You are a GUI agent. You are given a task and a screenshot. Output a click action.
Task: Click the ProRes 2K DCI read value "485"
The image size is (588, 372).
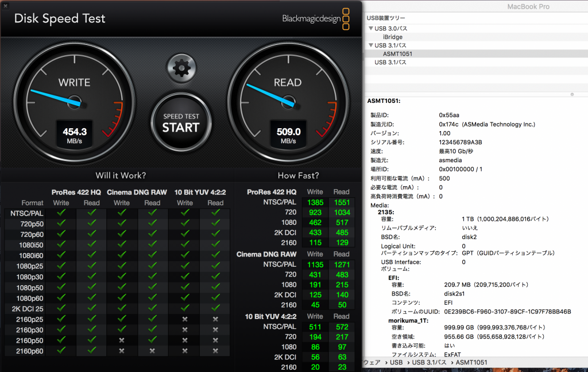click(x=342, y=233)
